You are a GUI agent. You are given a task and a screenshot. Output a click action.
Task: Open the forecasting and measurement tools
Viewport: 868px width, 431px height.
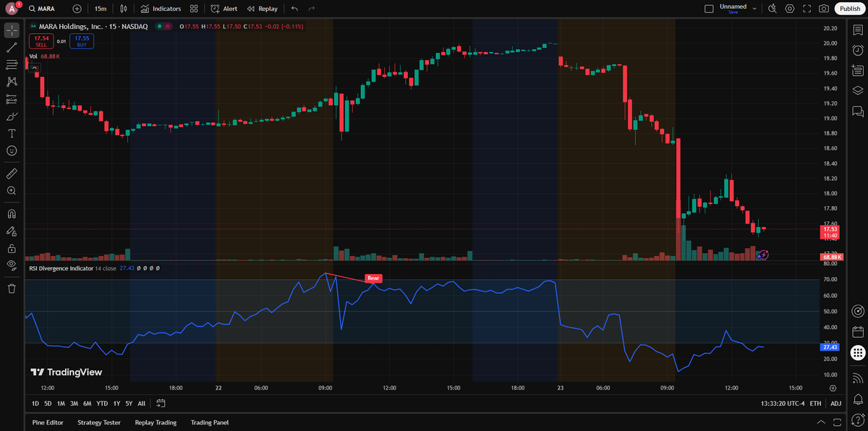[x=12, y=99]
